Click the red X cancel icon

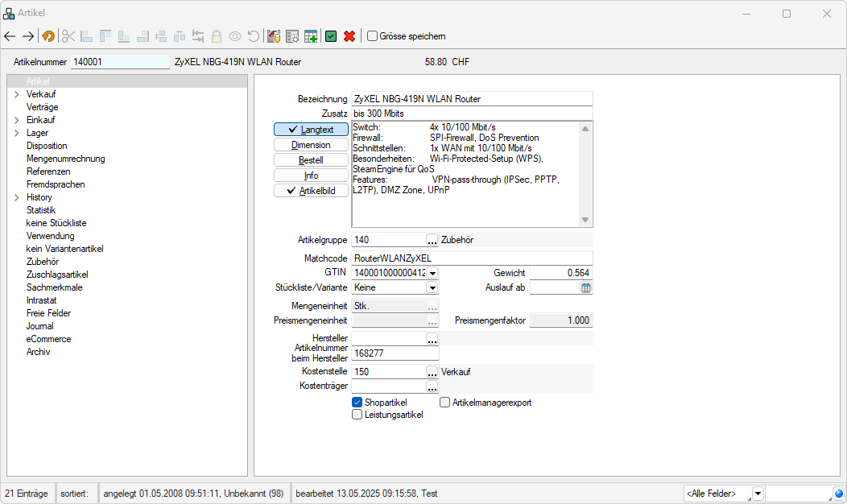(349, 36)
